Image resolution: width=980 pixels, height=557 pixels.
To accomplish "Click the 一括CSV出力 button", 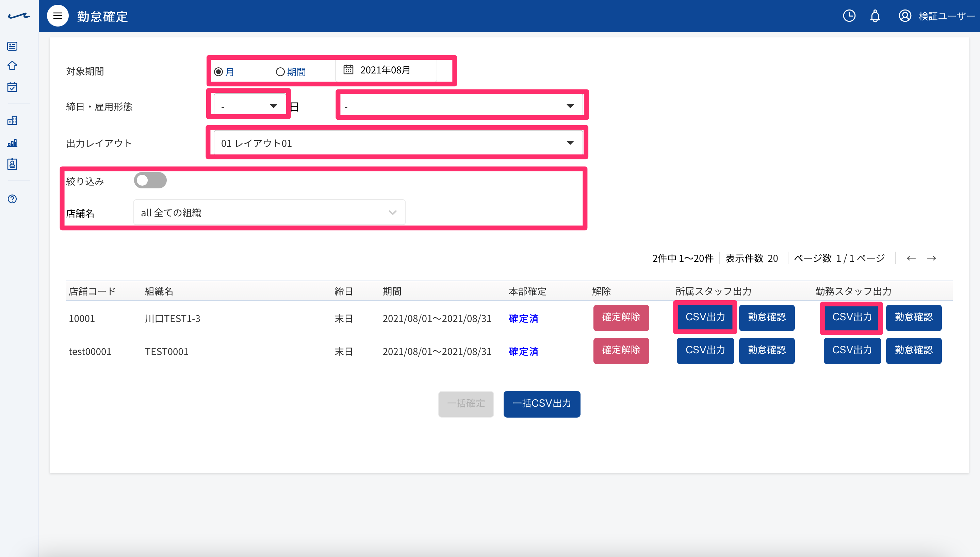I will (542, 404).
